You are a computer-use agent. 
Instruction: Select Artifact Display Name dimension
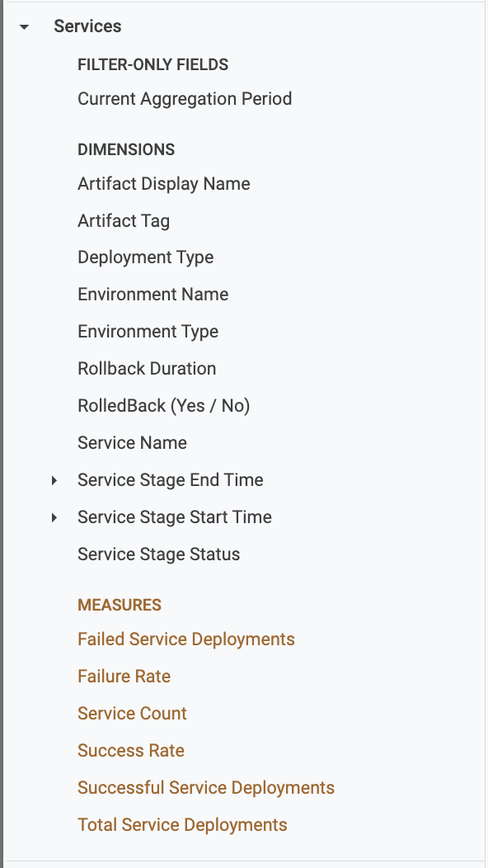[x=164, y=184]
